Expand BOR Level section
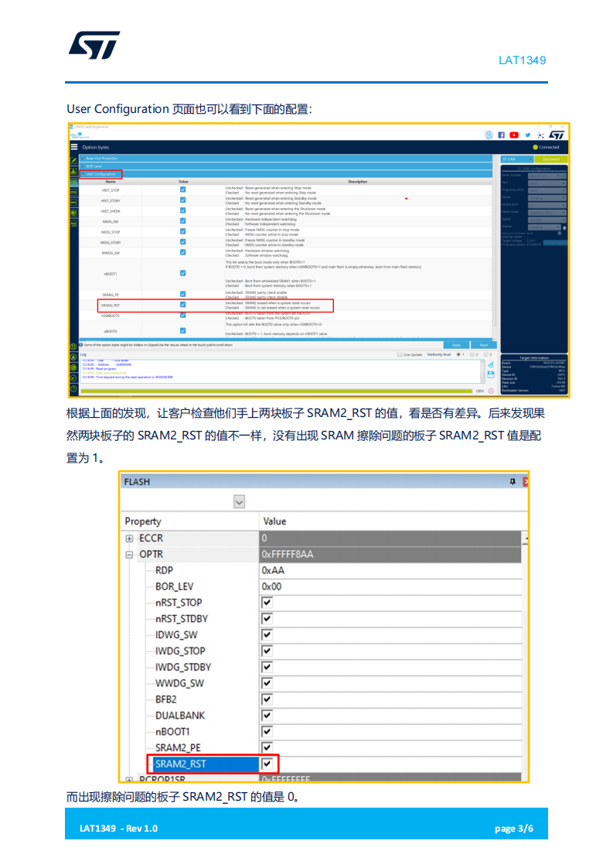The height and width of the screenshot is (868, 613). point(287,166)
